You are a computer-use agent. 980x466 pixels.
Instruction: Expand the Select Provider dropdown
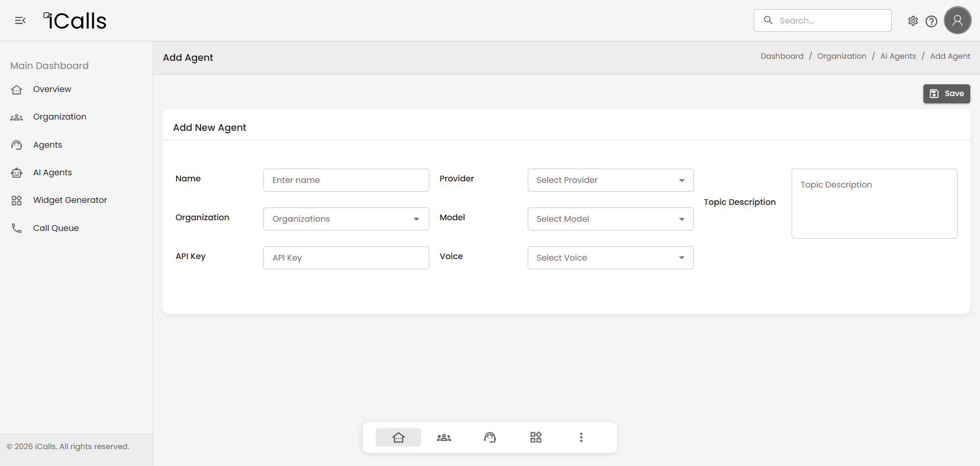610,180
